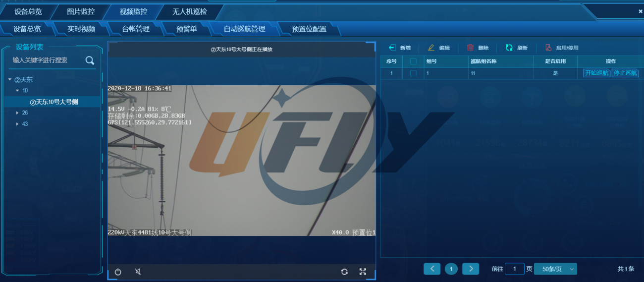Click the 是 enabled status cell
Viewport: 644px width, 282px height.
click(555, 73)
